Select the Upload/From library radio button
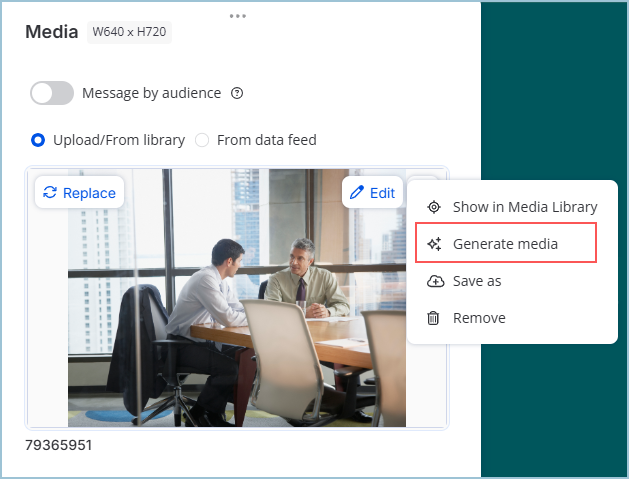 click(x=38, y=140)
